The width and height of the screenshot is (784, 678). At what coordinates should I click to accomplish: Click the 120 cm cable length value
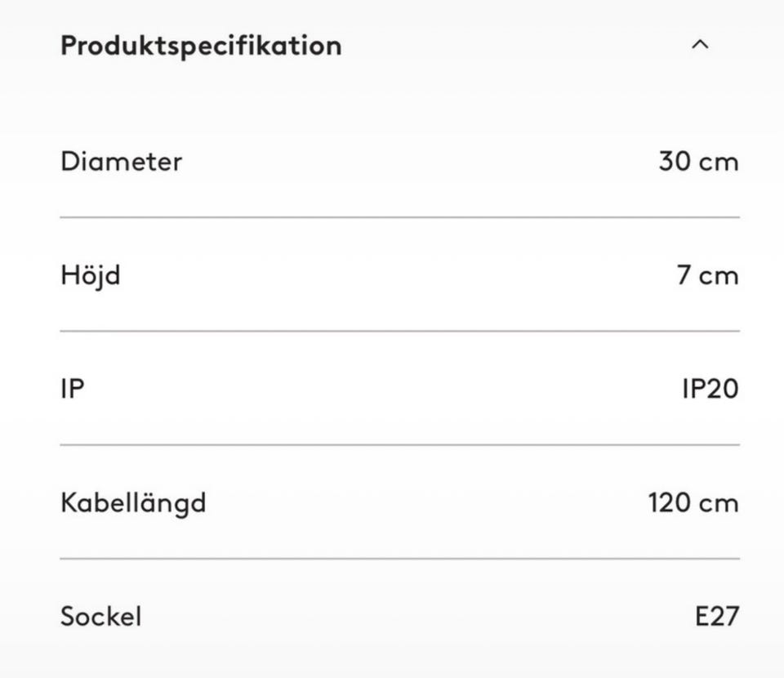[x=693, y=502]
